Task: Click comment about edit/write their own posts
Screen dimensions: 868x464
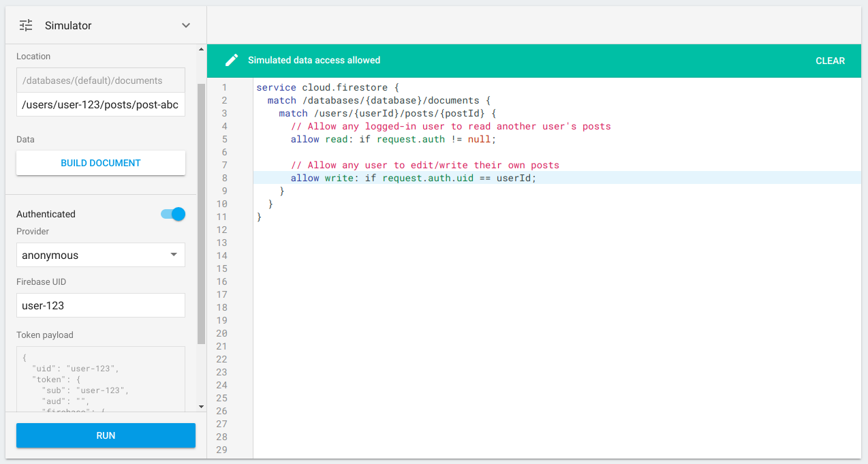Action: [x=424, y=165]
